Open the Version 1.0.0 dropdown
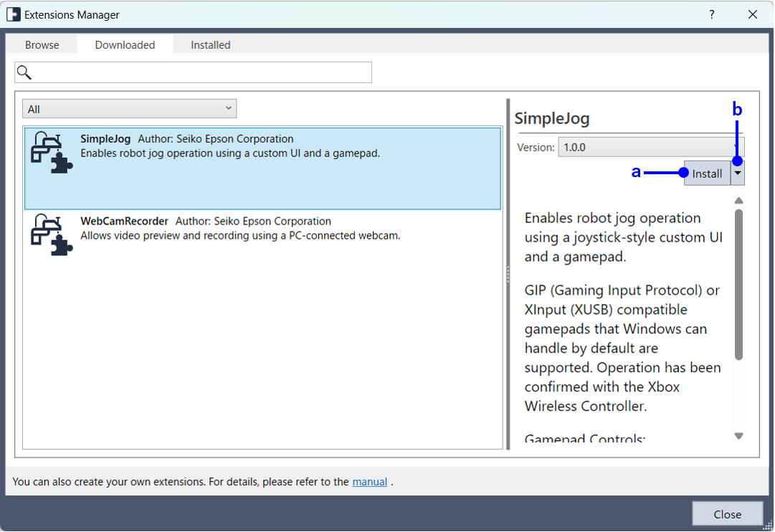Screen dimensions: 775x532 coord(651,147)
